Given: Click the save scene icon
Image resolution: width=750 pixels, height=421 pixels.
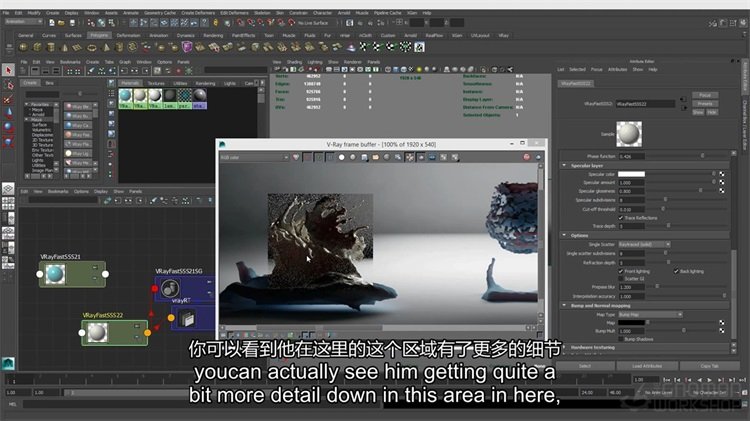Looking at the screenshot, I should (72, 22).
